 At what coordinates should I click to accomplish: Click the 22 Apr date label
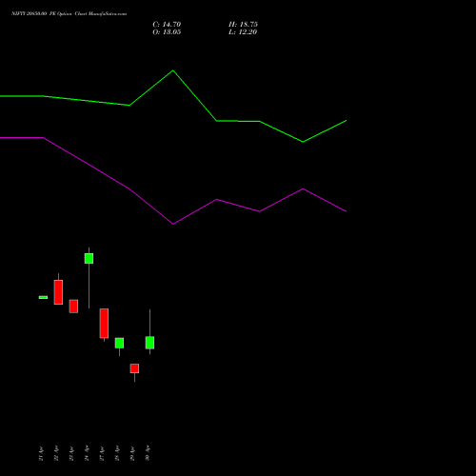click(56, 453)
